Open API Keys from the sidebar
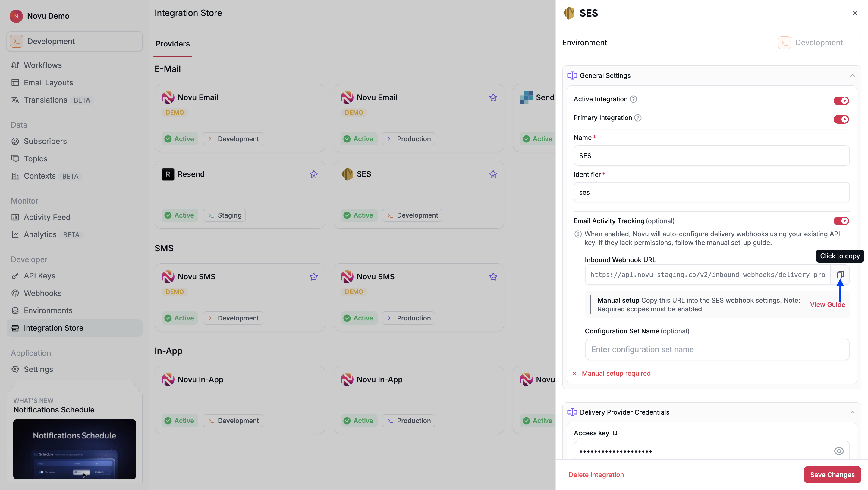The image size is (868, 490). pyautogui.click(x=39, y=275)
